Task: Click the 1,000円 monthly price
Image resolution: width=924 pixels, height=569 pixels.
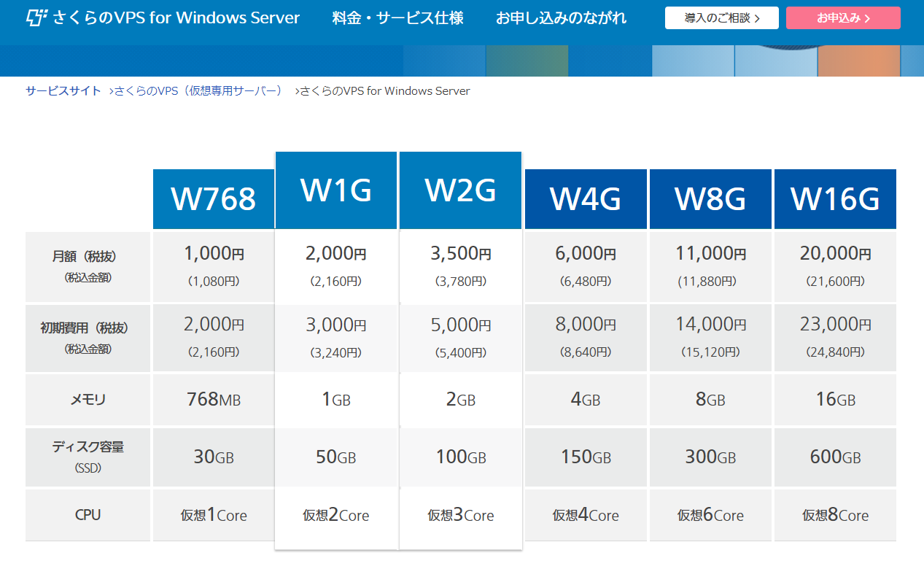Action: 214,254
